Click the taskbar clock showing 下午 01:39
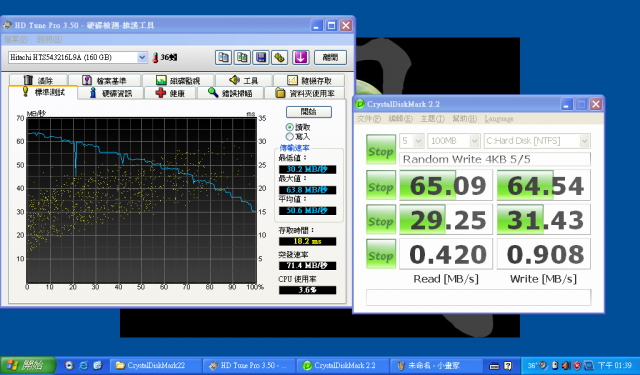This screenshot has width=640, height=375. [615, 366]
